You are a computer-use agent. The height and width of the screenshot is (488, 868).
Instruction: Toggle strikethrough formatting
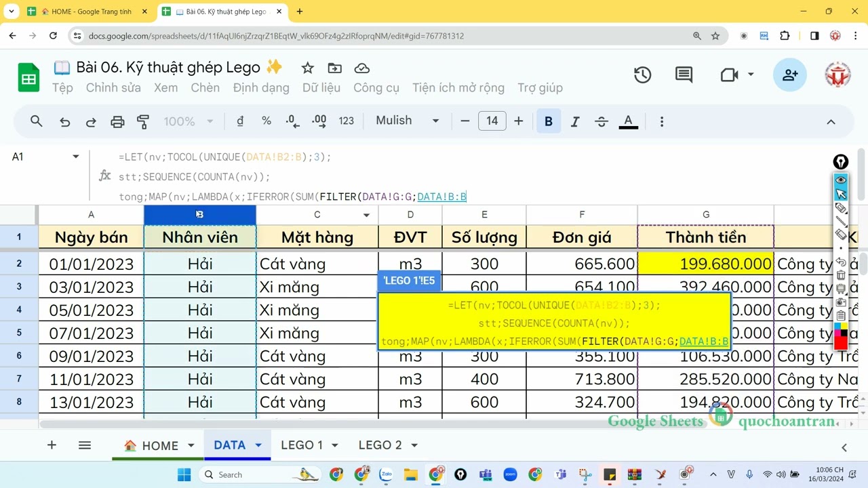(601, 121)
